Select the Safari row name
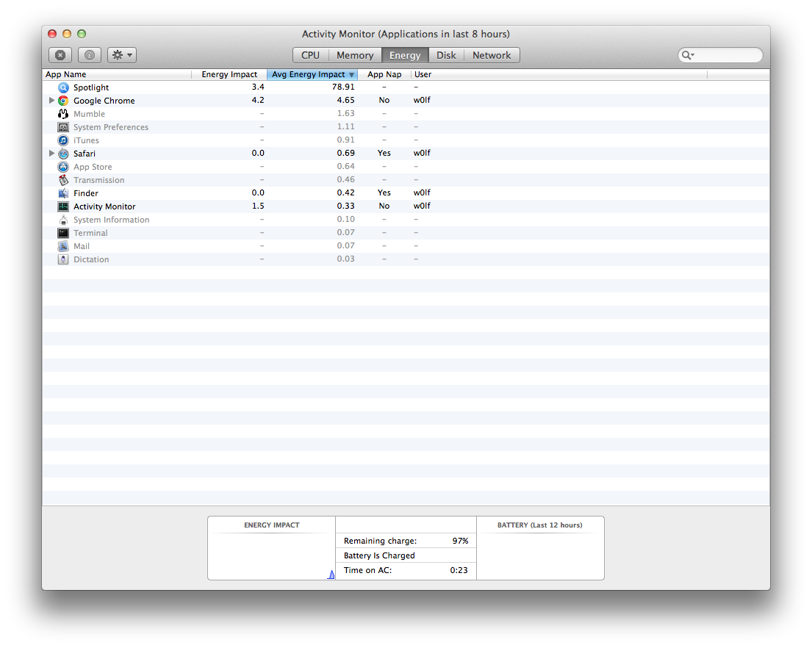 85,154
